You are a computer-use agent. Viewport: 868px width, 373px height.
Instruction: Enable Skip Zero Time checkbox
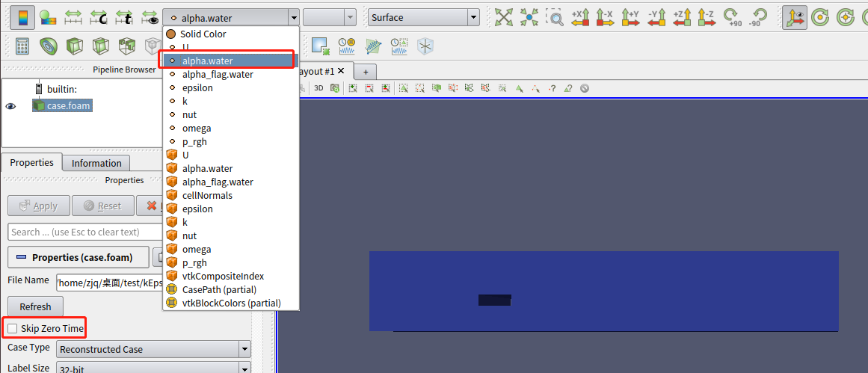pos(13,328)
